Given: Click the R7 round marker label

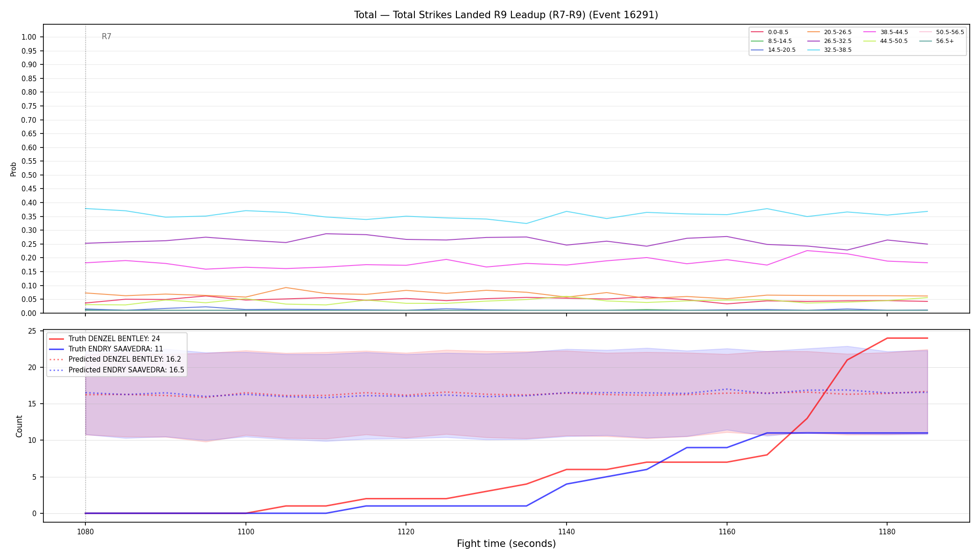Looking at the screenshot, I should point(106,36).
